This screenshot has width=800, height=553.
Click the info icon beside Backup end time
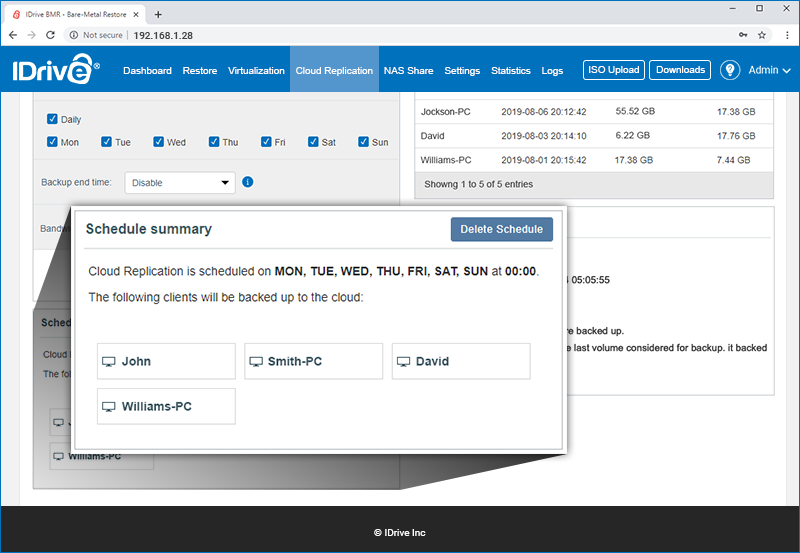[247, 182]
